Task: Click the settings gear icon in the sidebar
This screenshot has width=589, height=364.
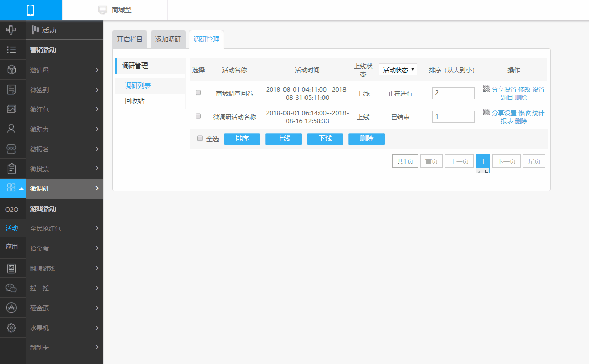Action: point(12,328)
